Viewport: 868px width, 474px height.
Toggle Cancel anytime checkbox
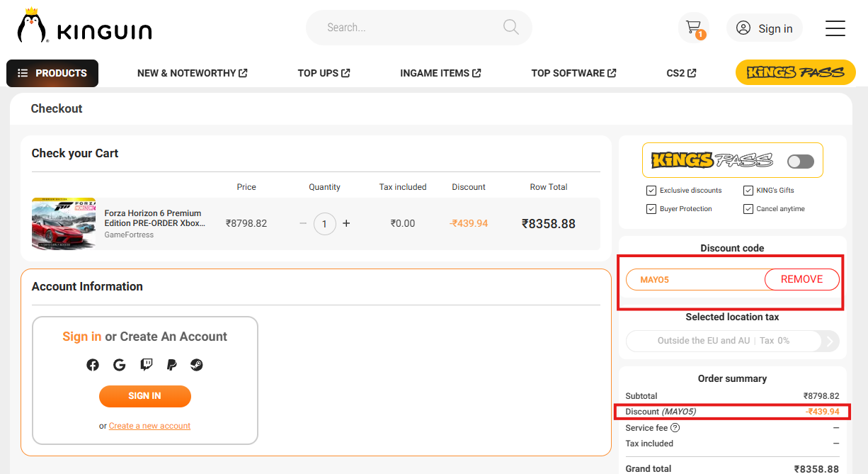pos(748,209)
